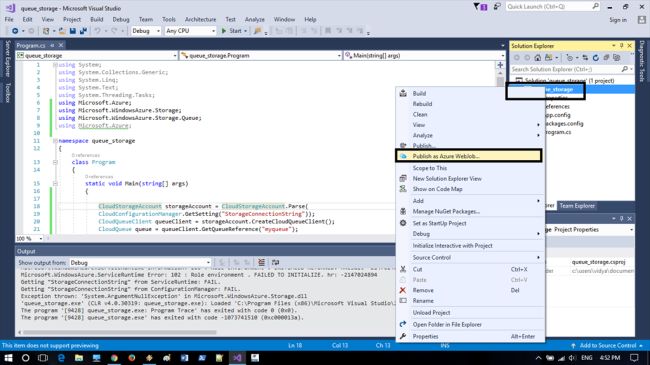Screen dimensions: 650x365
Task: Click Add to Source Control in status bar
Action: 607,346
